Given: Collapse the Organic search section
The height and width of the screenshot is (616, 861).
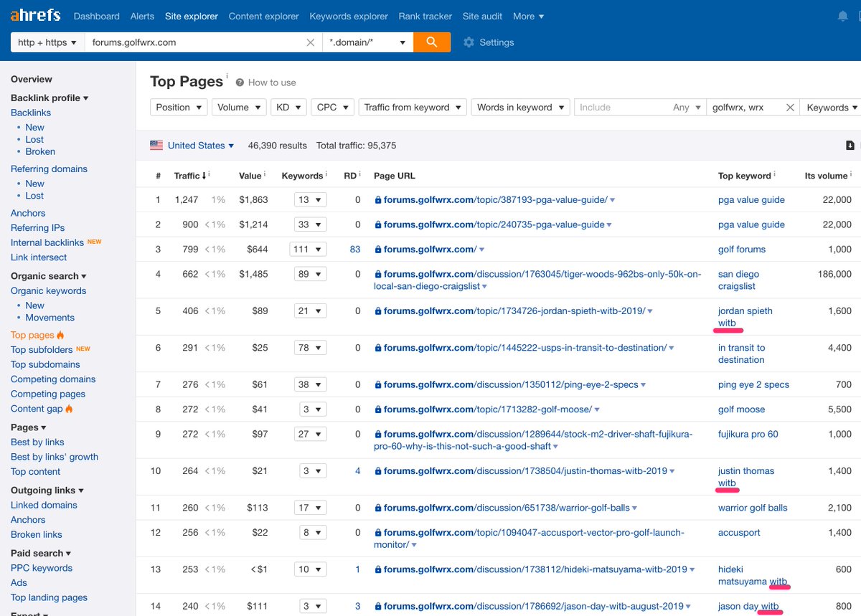Looking at the screenshot, I should pyautogui.click(x=48, y=276).
